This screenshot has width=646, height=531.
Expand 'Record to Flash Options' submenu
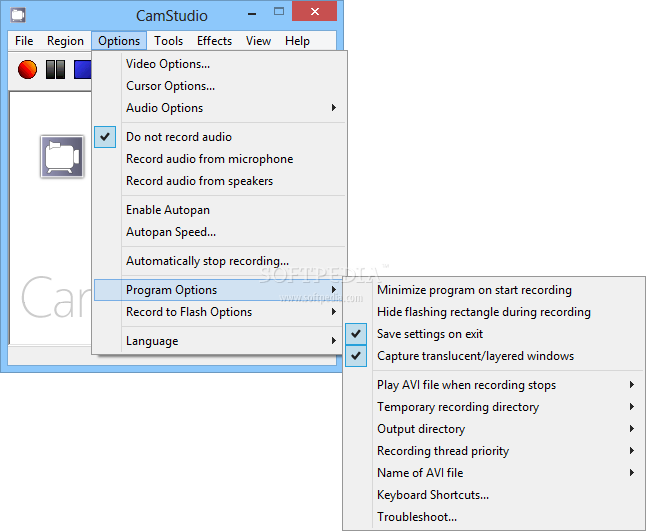click(219, 312)
